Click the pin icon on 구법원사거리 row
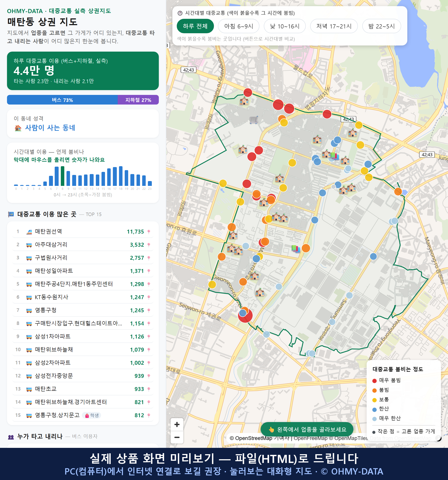The width and height of the screenshot is (448, 480). coord(149,258)
